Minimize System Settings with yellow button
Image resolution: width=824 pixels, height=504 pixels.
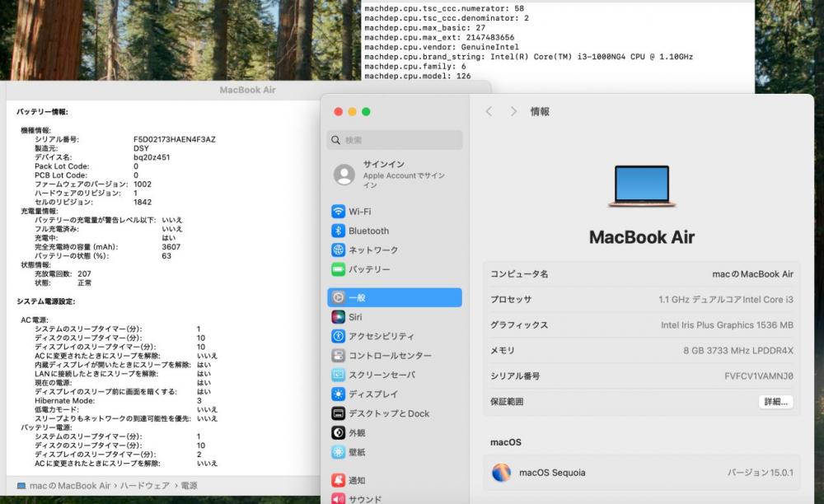coord(352,112)
